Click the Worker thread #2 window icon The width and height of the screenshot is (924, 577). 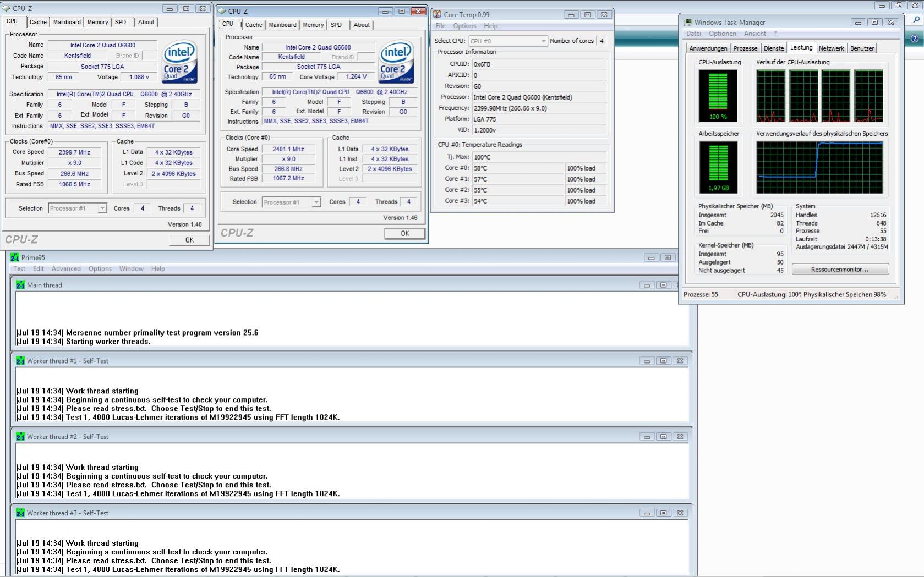20,437
